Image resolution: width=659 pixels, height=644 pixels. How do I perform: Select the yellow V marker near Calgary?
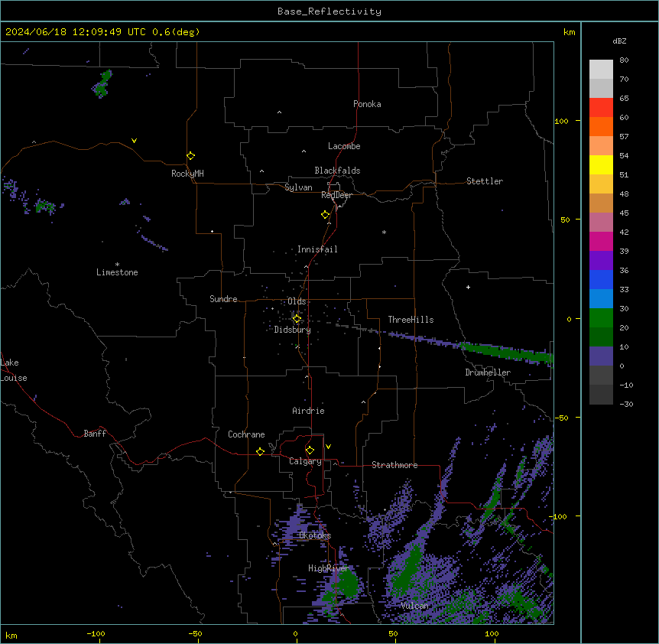[328, 447]
